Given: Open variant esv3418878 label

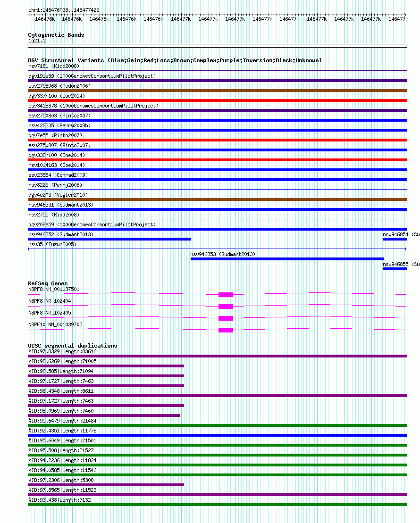Looking at the screenshot, I should point(93,106).
